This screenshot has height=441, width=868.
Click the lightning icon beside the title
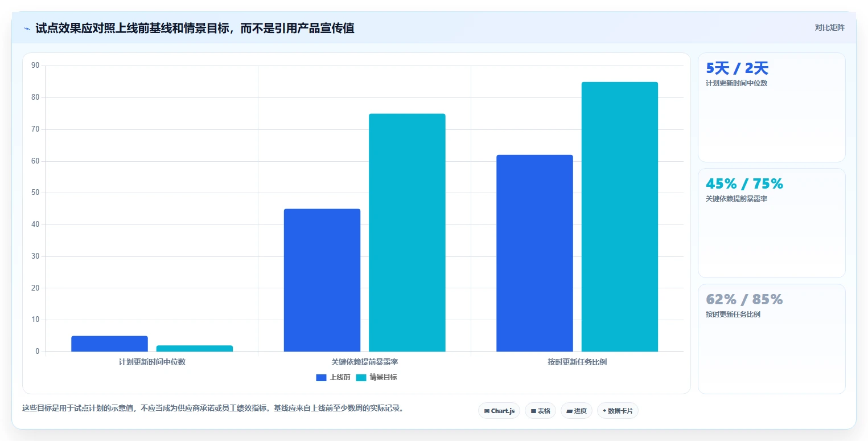[27, 28]
